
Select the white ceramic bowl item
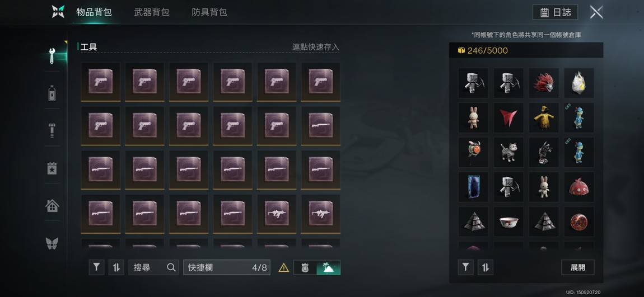coord(508,222)
